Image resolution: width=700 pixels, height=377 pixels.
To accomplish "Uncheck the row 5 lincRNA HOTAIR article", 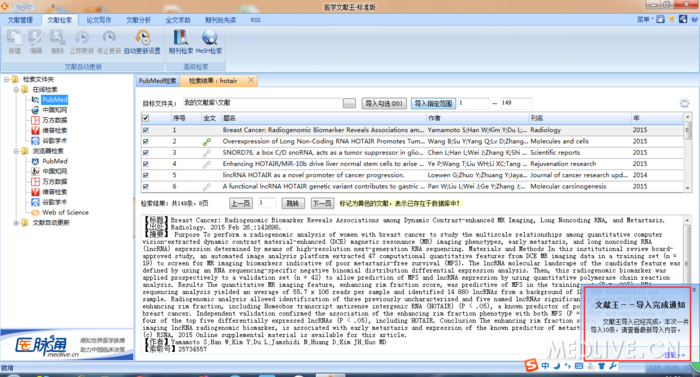I will pyautogui.click(x=146, y=175).
